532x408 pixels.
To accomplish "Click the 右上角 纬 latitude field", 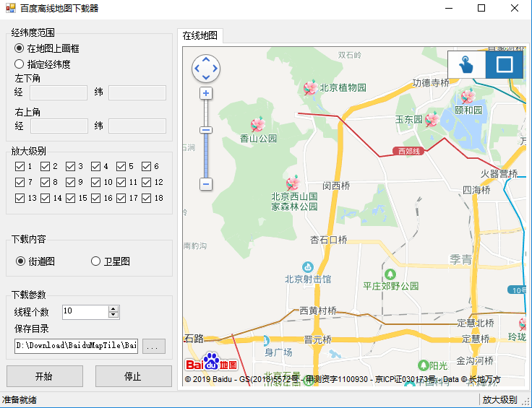I will 137,126.
